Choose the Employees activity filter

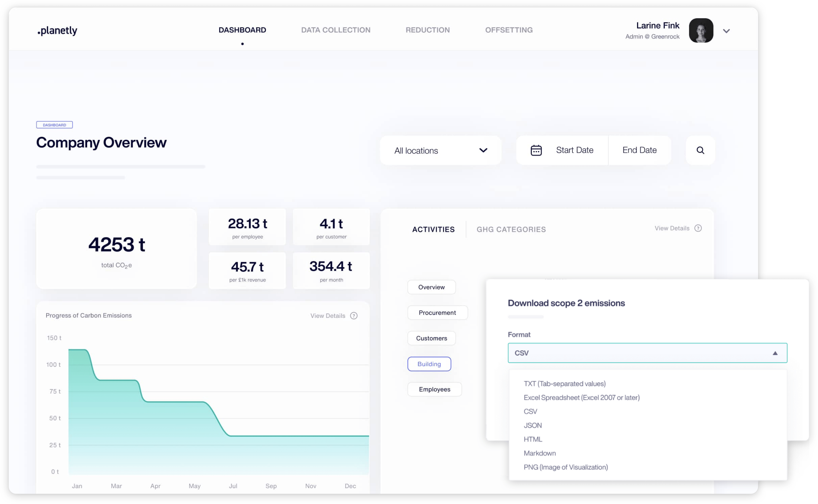(x=435, y=389)
